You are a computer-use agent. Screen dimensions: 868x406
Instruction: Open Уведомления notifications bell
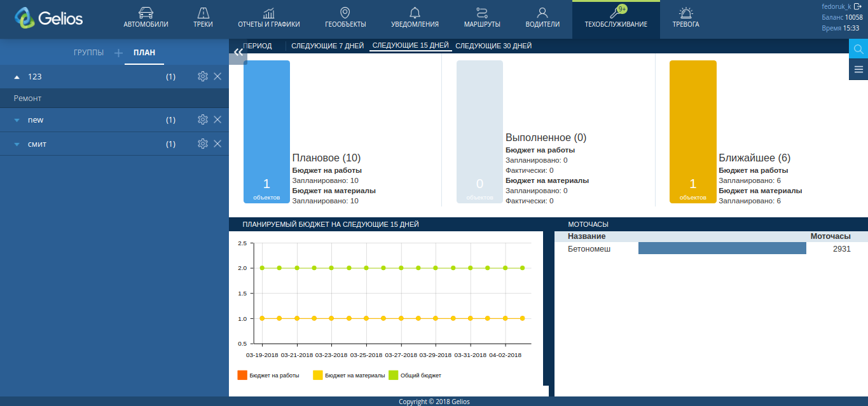pyautogui.click(x=415, y=18)
